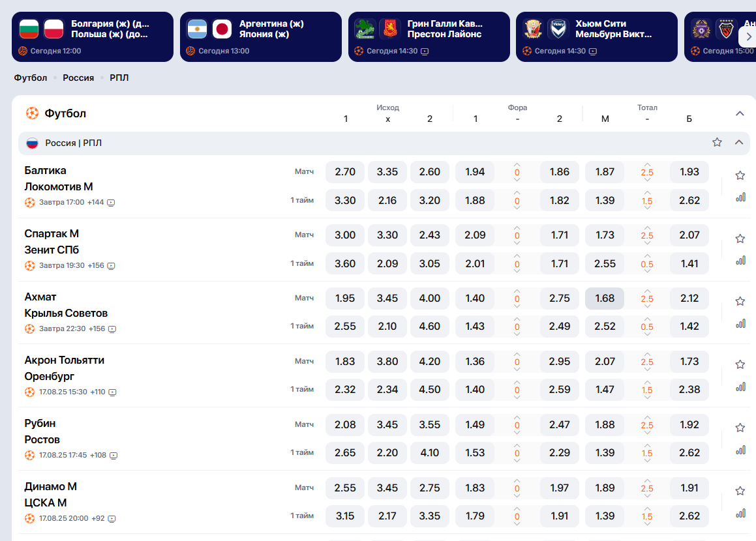Open the Рубин vs Ростов match page
Viewport: 756px width, 541px height.
(x=42, y=431)
